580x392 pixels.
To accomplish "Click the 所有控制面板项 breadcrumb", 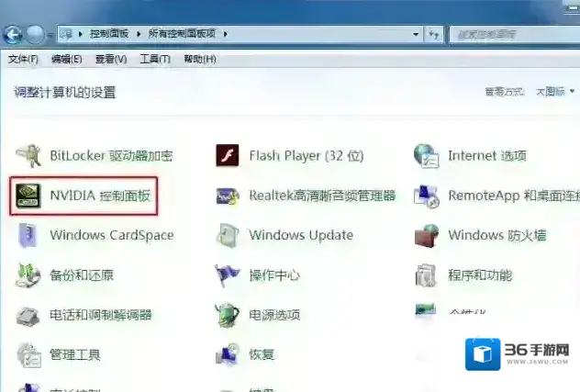I will coord(182,34).
